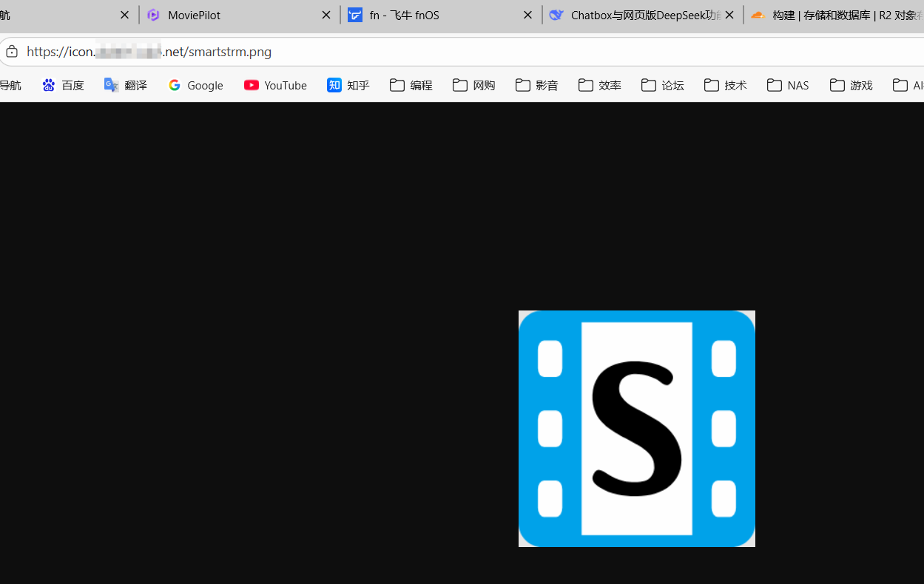Expand the NAS bookmark folder

coord(788,85)
